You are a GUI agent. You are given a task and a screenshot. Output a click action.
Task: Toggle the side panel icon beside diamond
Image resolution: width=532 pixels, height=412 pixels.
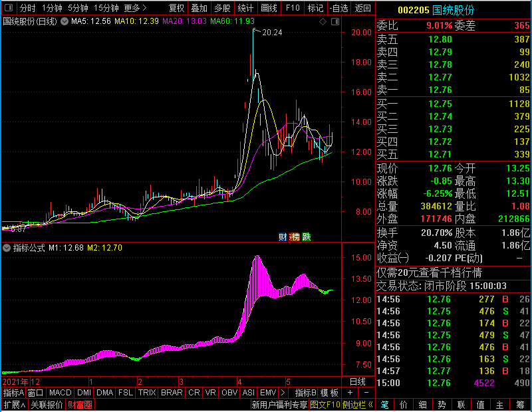[335, 22]
